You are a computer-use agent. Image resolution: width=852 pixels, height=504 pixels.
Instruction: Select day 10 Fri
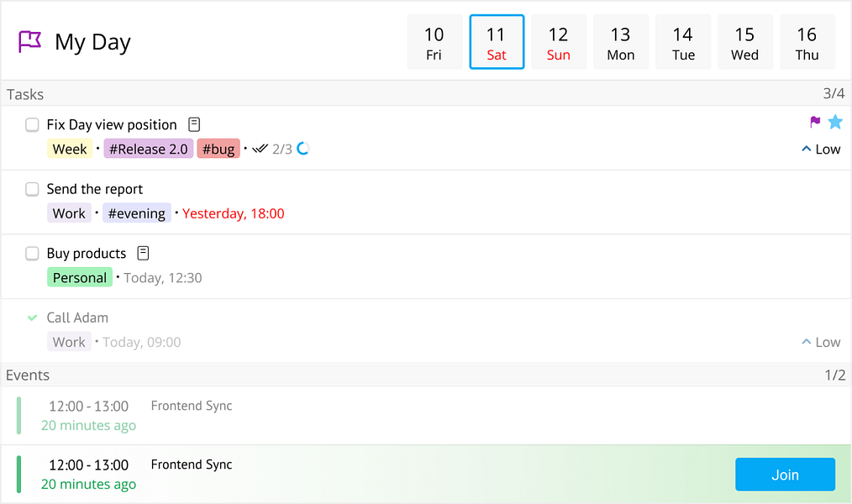pyautogui.click(x=434, y=42)
